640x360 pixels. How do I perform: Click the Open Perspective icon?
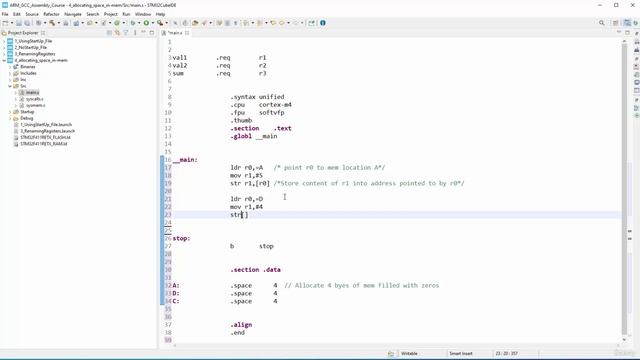616,23
